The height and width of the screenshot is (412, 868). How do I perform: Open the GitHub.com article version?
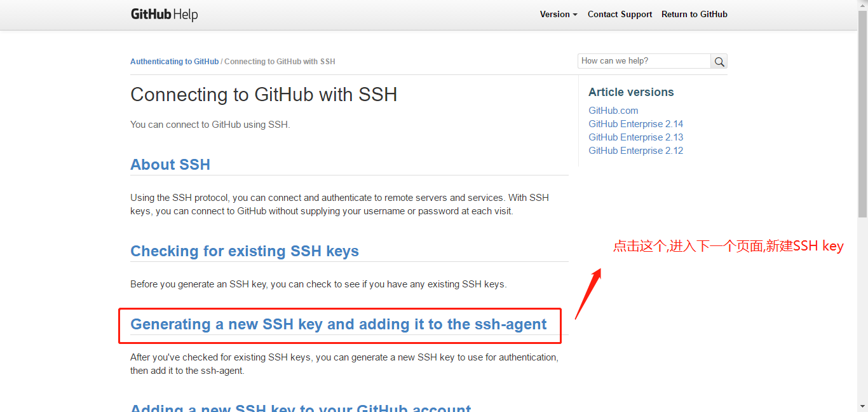tap(613, 111)
